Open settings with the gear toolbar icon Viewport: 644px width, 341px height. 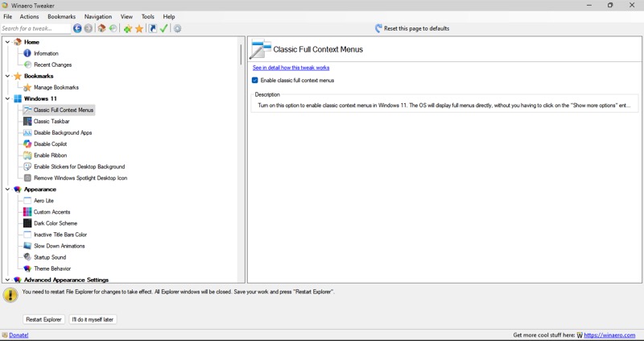click(177, 28)
